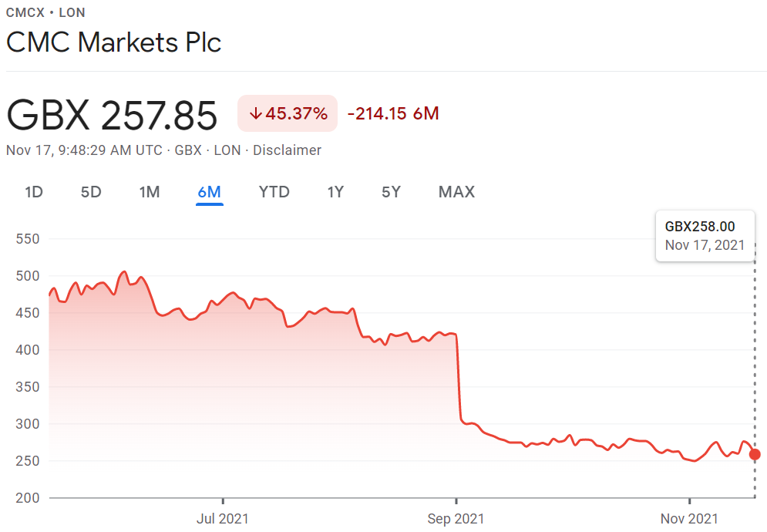Screen dimensions: 767x532
Task: Click the Sep 2021 axis label
Action: [x=456, y=518]
